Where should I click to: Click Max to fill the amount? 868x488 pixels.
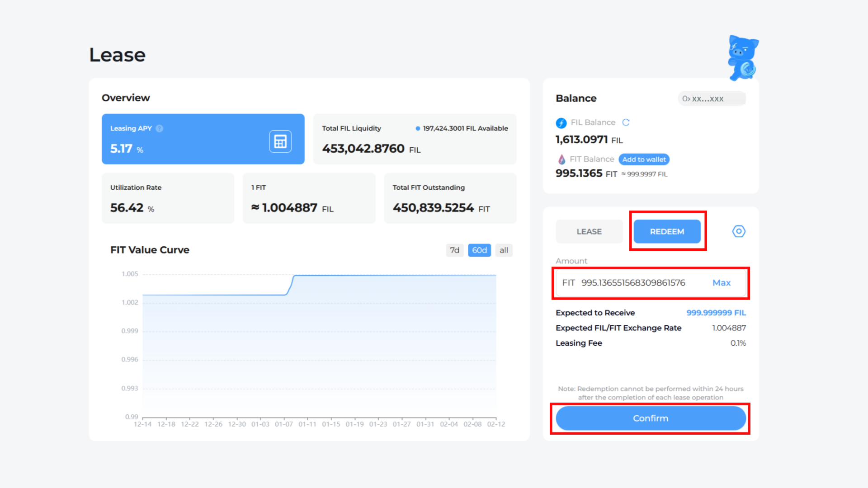point(721,283)
